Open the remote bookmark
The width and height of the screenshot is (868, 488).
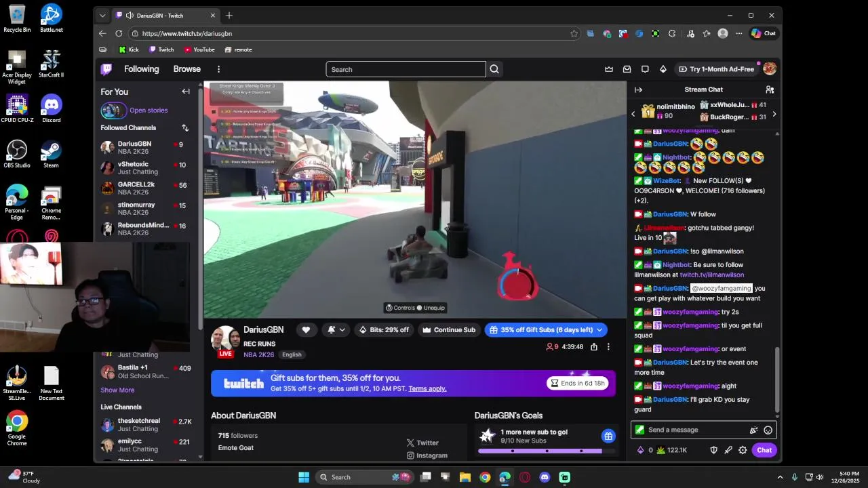pos(238,49)
